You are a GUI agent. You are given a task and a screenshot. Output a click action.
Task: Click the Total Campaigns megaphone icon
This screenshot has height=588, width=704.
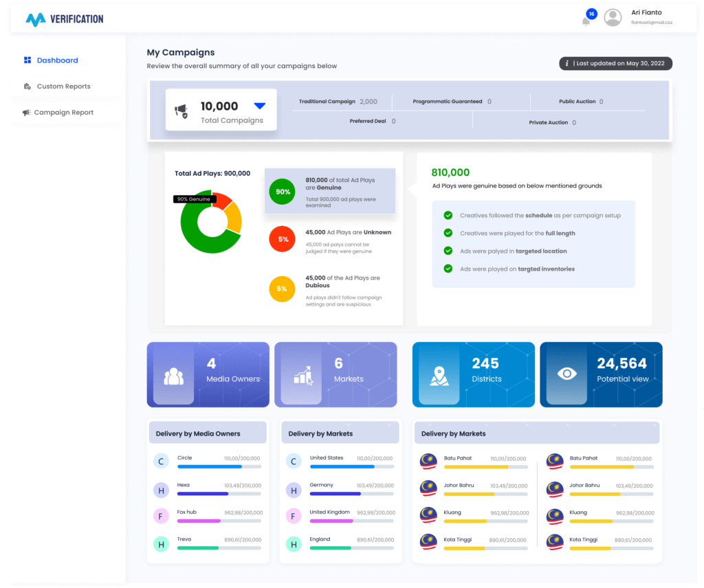pos(181,111)
